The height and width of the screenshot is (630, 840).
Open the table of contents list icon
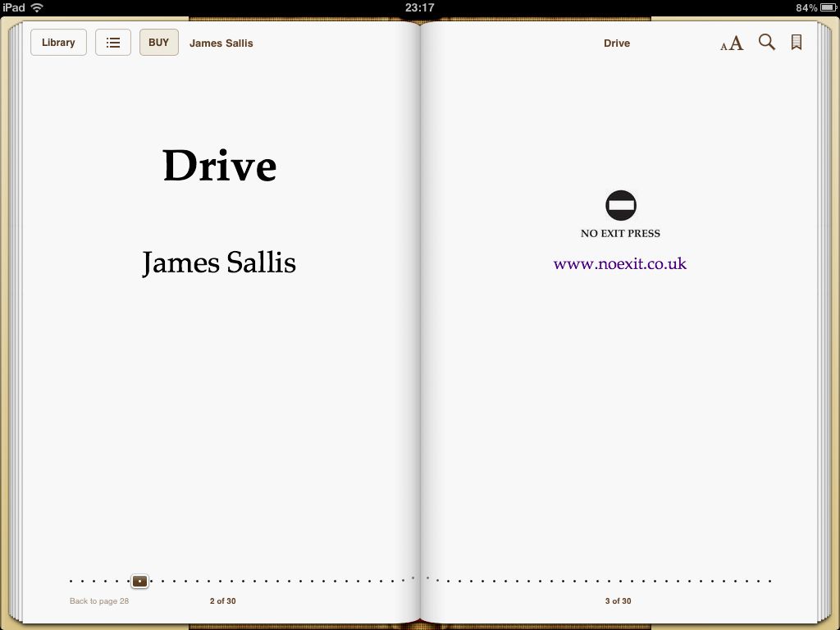[113, 43]
